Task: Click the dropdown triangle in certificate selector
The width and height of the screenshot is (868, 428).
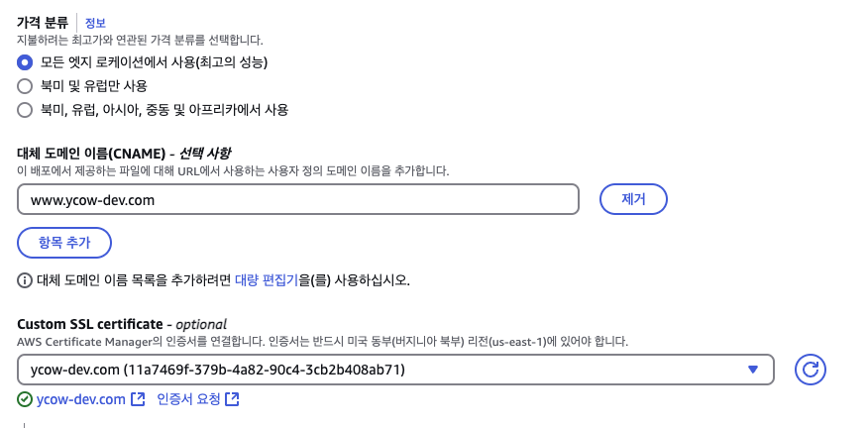Action: point(752,370)
